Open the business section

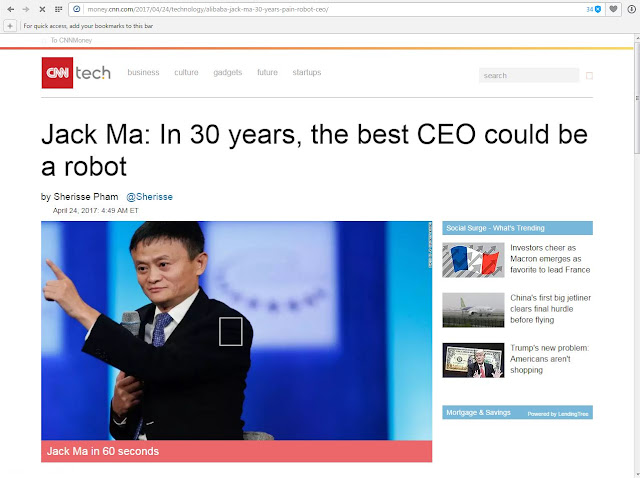pos(143,72)
